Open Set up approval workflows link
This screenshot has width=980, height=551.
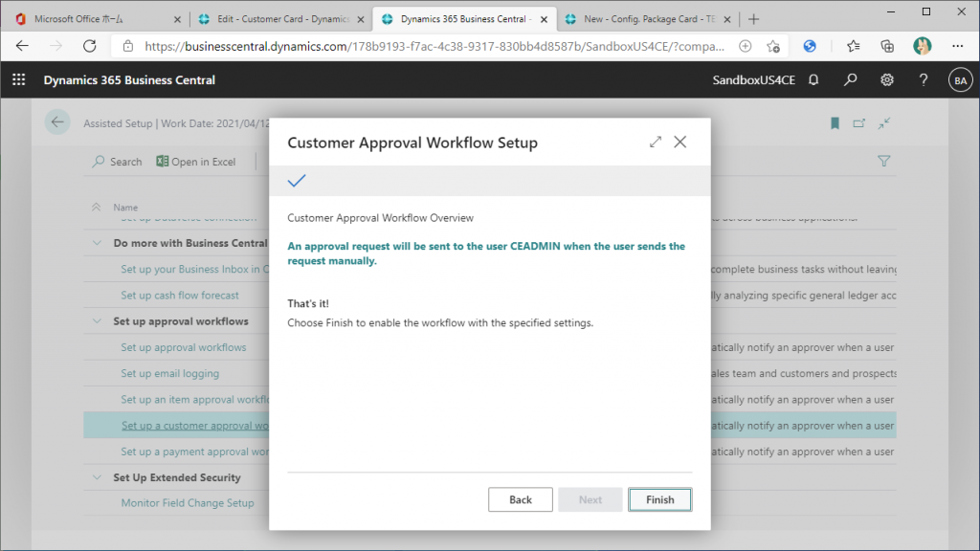(x=184, y=347)
